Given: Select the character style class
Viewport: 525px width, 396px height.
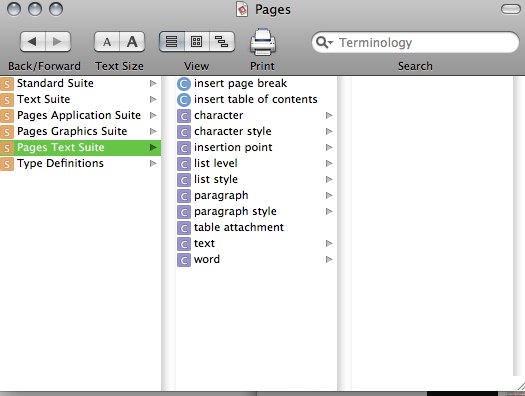Looking at the screenshot, I should click(x=256, y=132).
